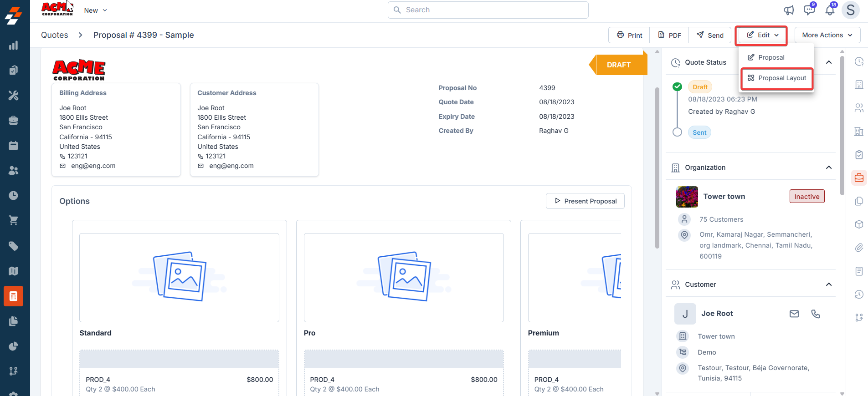This screenshot has height=396, width=868.
Task: Open the Edit dropdown button
Action: (x=763, y=35)
